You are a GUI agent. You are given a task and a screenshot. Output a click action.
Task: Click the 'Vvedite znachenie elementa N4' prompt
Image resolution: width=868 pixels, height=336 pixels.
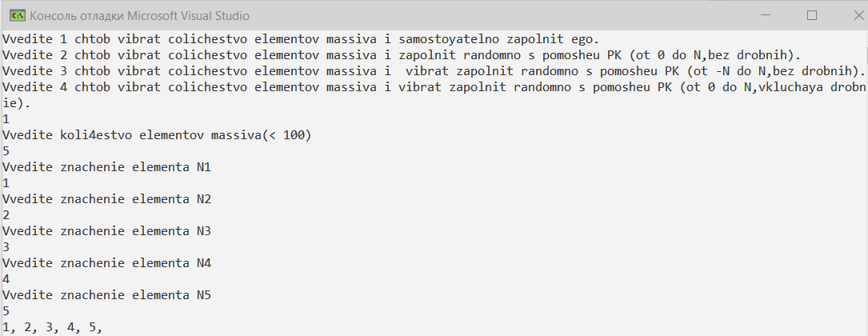point(107,264)
